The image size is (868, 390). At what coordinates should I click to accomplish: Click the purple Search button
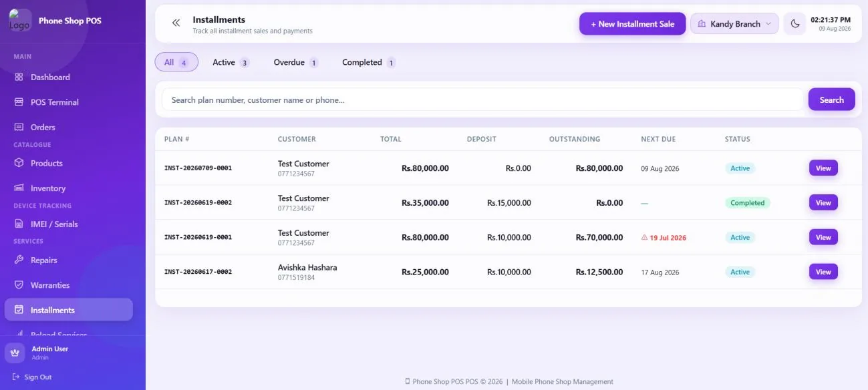pos(832,100)
